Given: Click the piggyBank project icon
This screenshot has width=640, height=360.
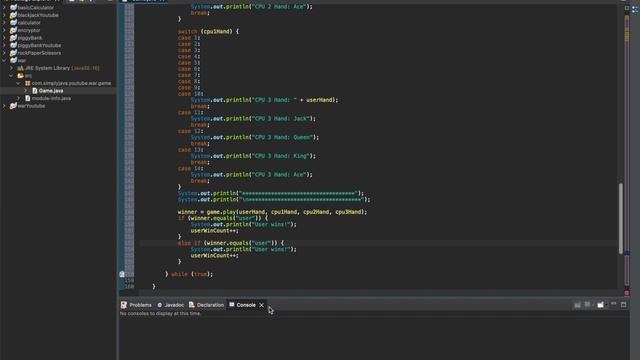Looking at the screenshot, I should 13,38.
